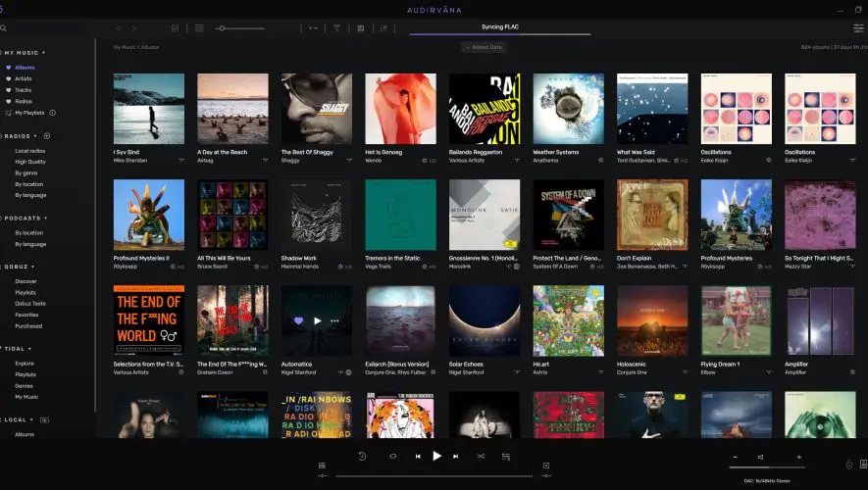Toggle the sort order arrows icon
The image size is (868, 490).
(x=313, y=28)
